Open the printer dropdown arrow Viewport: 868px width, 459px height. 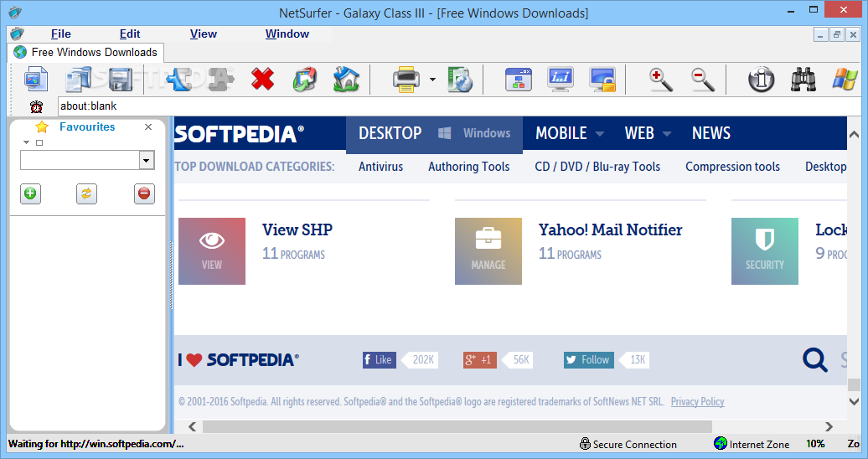432,80
